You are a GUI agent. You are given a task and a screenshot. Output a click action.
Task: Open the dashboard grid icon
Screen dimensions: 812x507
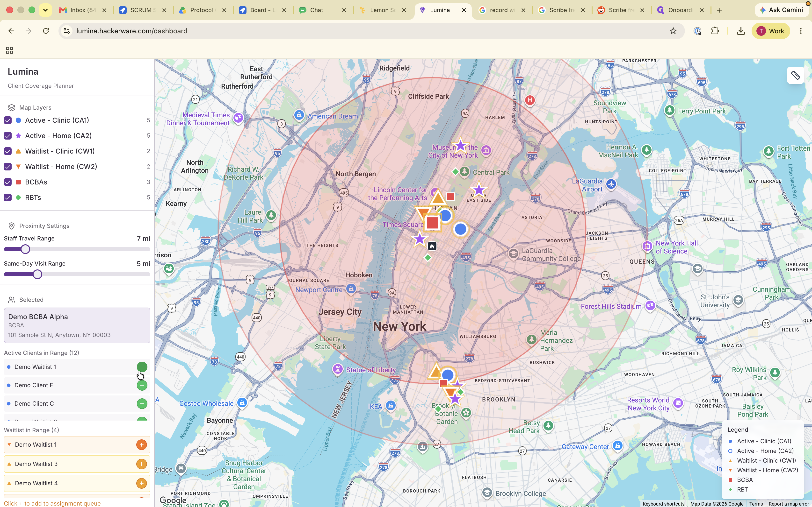(10, 50)
